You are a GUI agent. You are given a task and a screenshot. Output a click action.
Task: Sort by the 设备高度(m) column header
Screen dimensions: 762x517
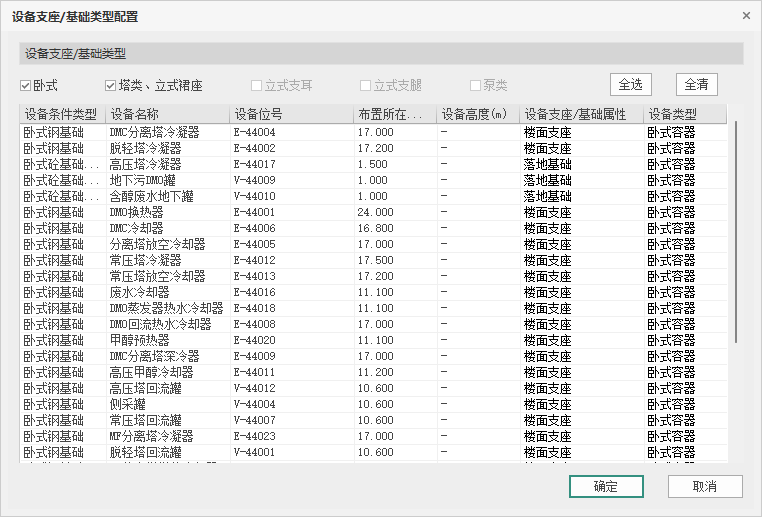pyautogui.click(x=478, y=114)
